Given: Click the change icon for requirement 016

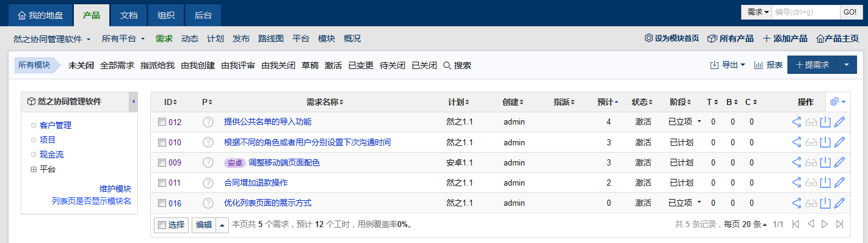Looking at the screenshot, I should pos(796,203).
